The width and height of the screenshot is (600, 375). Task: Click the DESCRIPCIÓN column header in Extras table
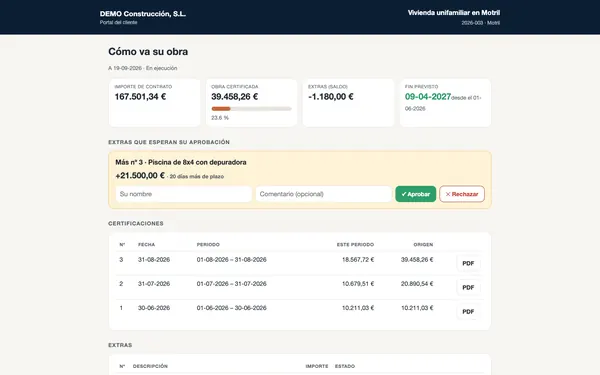click(x=150, y=366)
